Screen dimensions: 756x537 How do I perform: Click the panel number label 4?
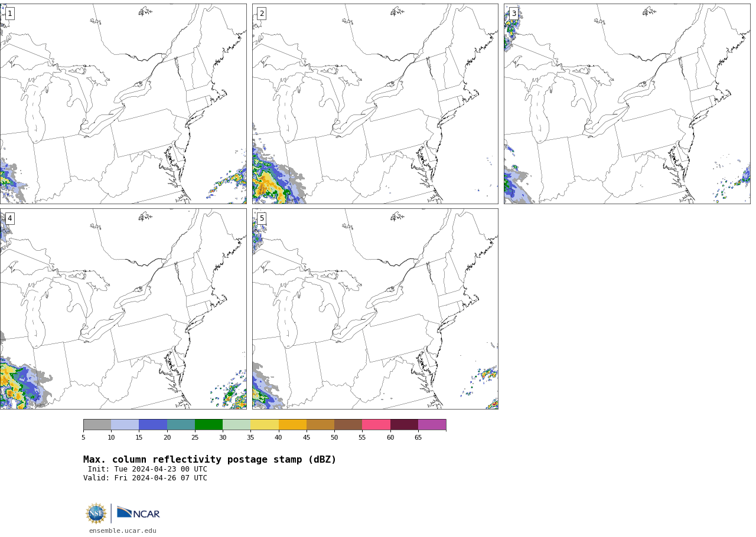(x=9, y=218)
